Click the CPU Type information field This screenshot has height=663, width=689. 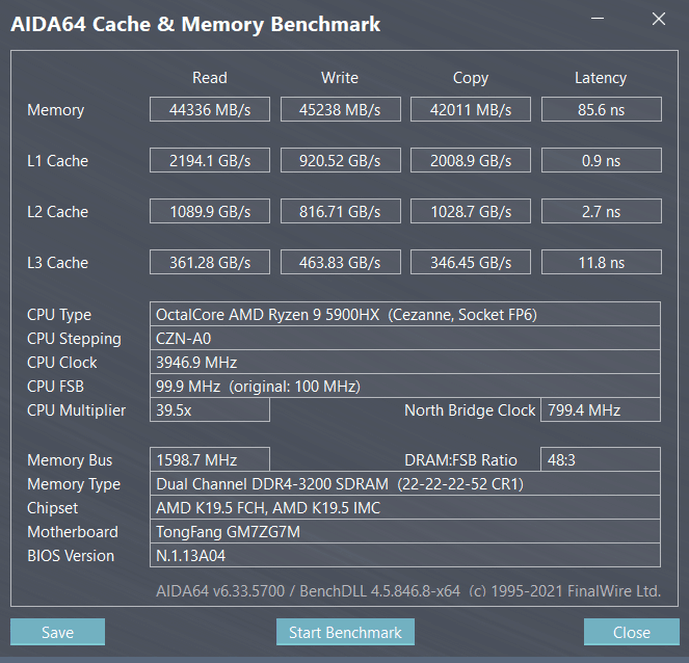point(404,315)
